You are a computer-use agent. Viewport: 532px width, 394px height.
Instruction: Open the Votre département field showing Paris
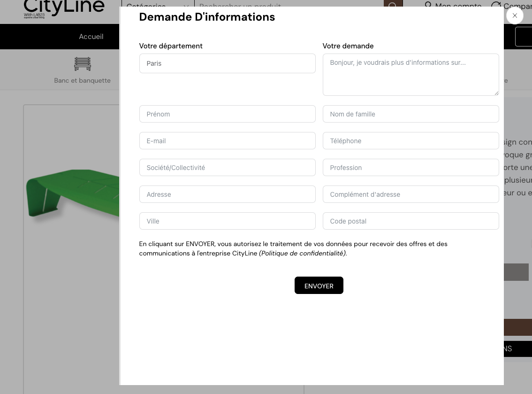click(x=227, y=63)
